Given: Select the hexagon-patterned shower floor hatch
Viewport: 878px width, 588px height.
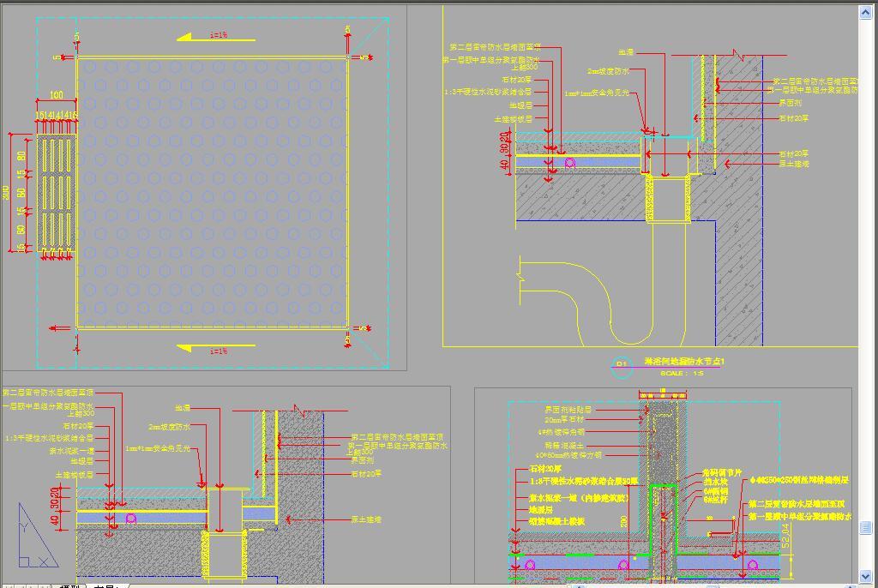Looking at the screenshot, I should point(213,193).
